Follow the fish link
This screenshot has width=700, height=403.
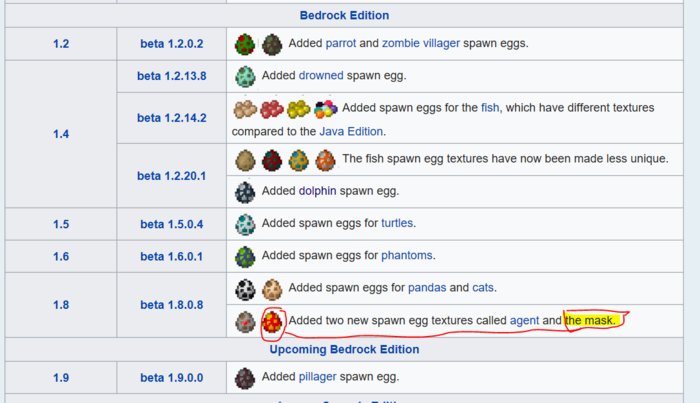pyautogui.click(x=490, y=108)
